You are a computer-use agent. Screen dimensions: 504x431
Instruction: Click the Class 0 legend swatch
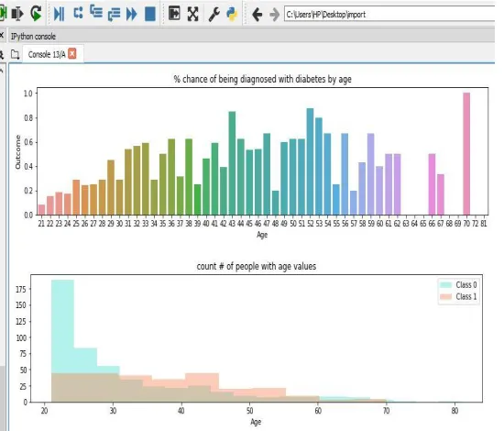pyautogui.click(x=446, y=284)
